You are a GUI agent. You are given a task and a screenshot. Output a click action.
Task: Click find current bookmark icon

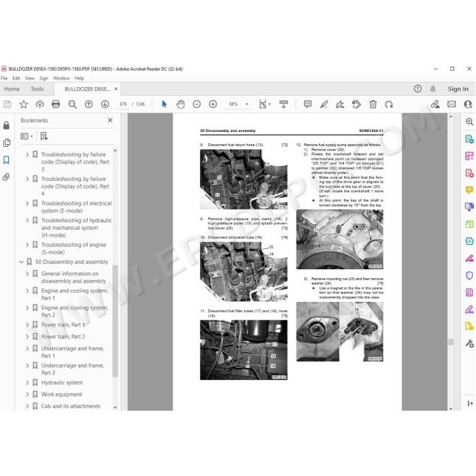coord(44,136)
